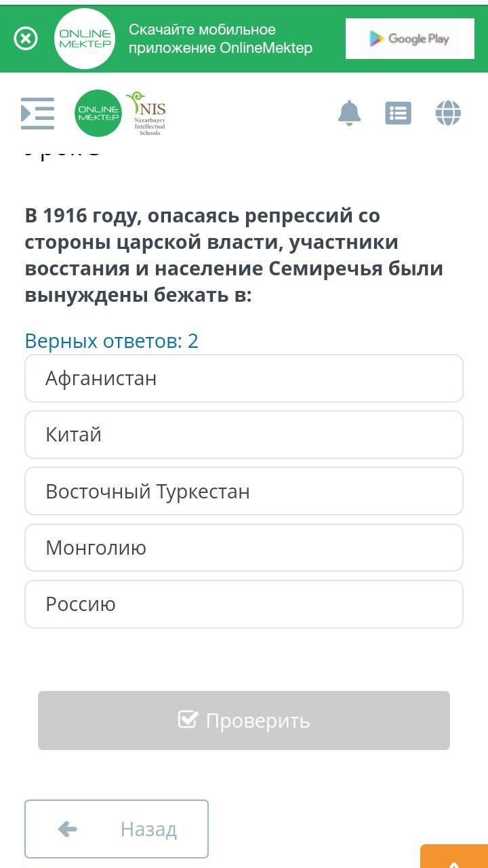Open notifications bell

point(349,113)
